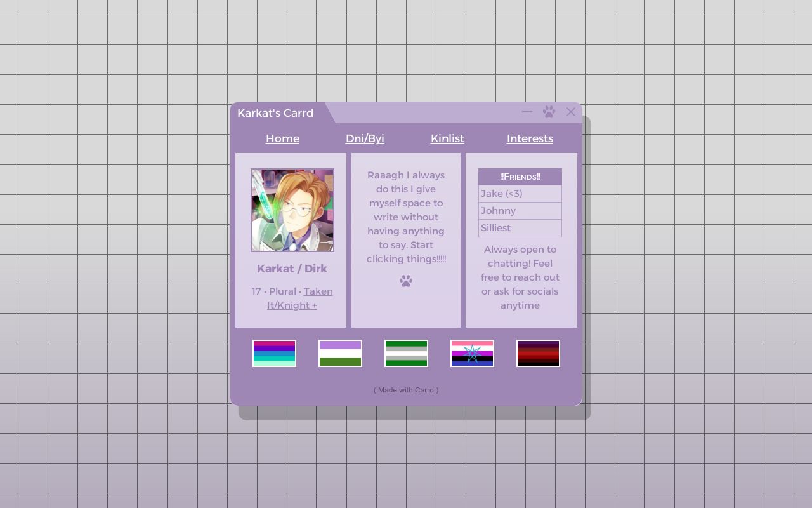Viewport: 812px width, 508px height.
Task: Click the dark red and black striped flag
Action: pos(538,353)
